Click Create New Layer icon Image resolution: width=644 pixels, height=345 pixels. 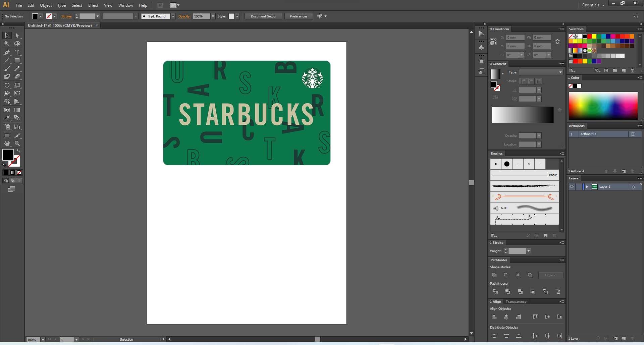[x=624, y=339]
